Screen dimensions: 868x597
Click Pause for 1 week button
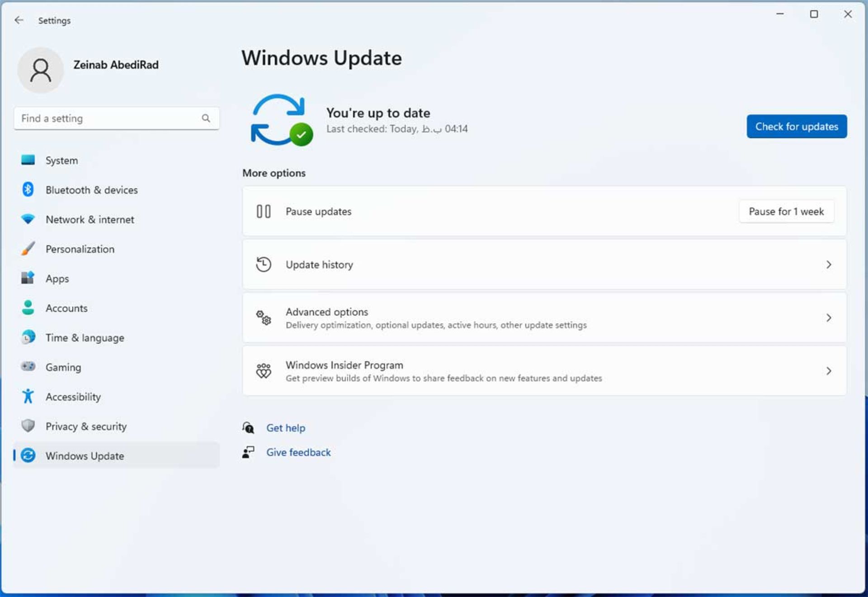point(786,212)
